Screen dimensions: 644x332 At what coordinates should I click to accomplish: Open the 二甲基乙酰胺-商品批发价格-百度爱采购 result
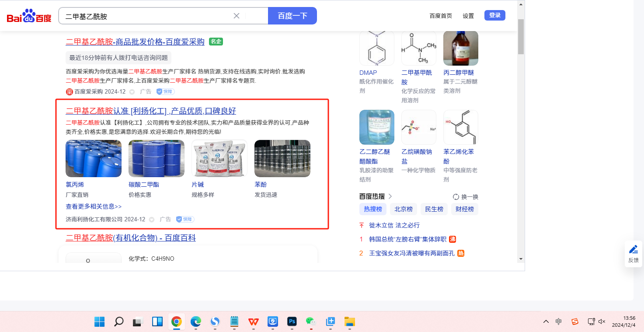(135, 42)
